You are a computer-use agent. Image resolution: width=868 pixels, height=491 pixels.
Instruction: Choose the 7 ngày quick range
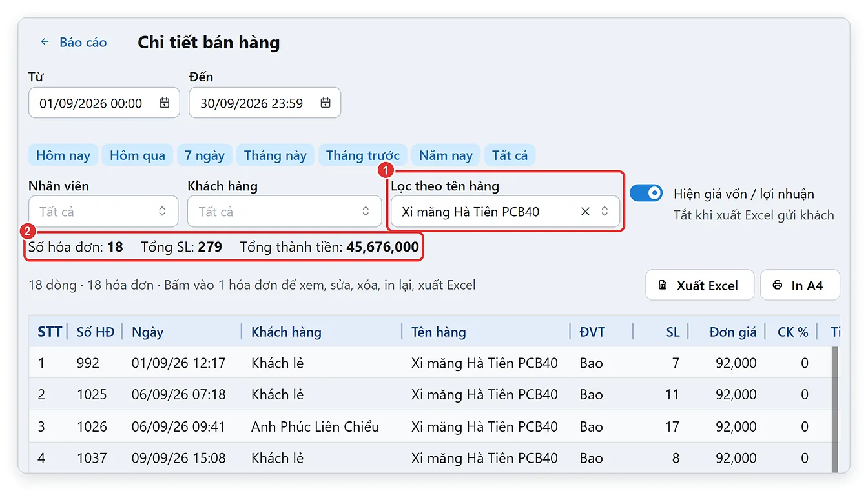pos(205,155)
